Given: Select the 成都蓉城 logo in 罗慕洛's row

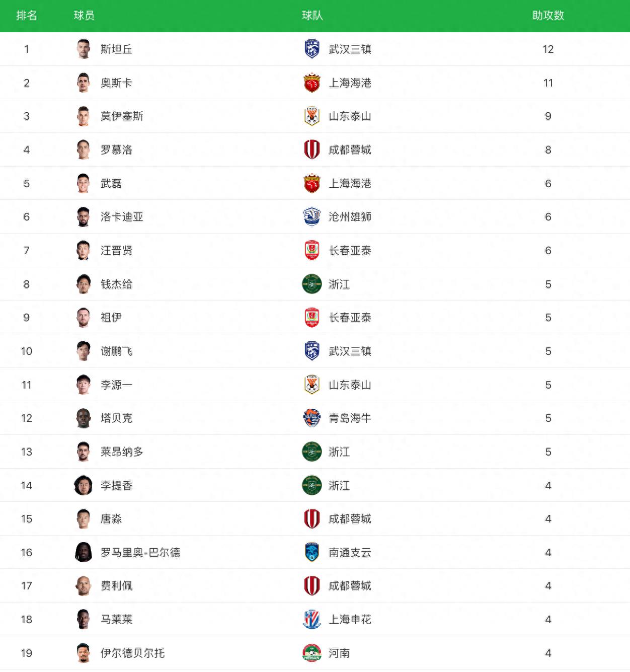Looking at the screenshot, I should pos(312,150).
